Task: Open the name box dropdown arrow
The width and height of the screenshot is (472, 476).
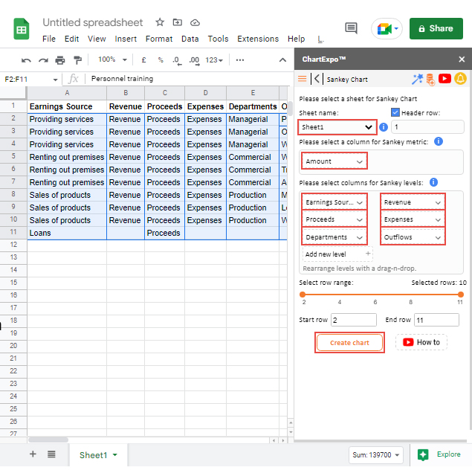Action: click(x=55, y=80)
